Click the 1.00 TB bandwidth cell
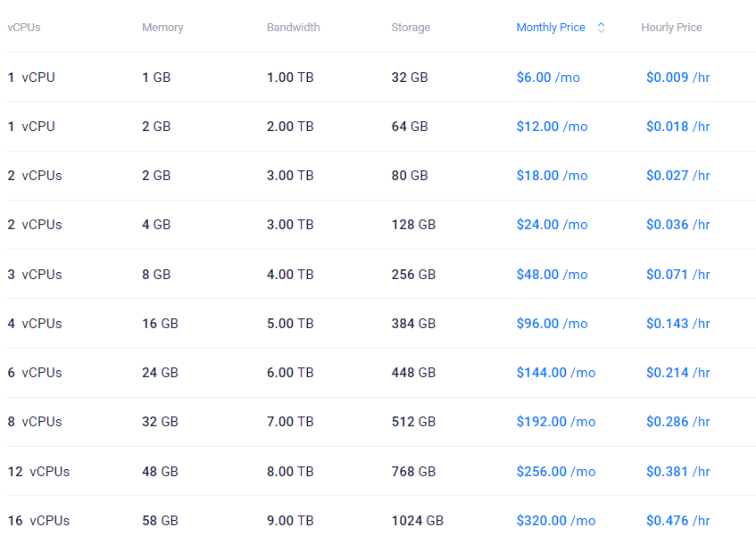This screenshot has height=544, width=756. [290, 78]
